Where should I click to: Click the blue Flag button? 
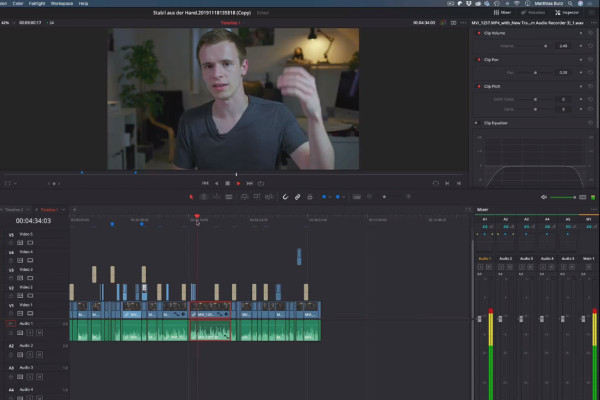point(324,197)
